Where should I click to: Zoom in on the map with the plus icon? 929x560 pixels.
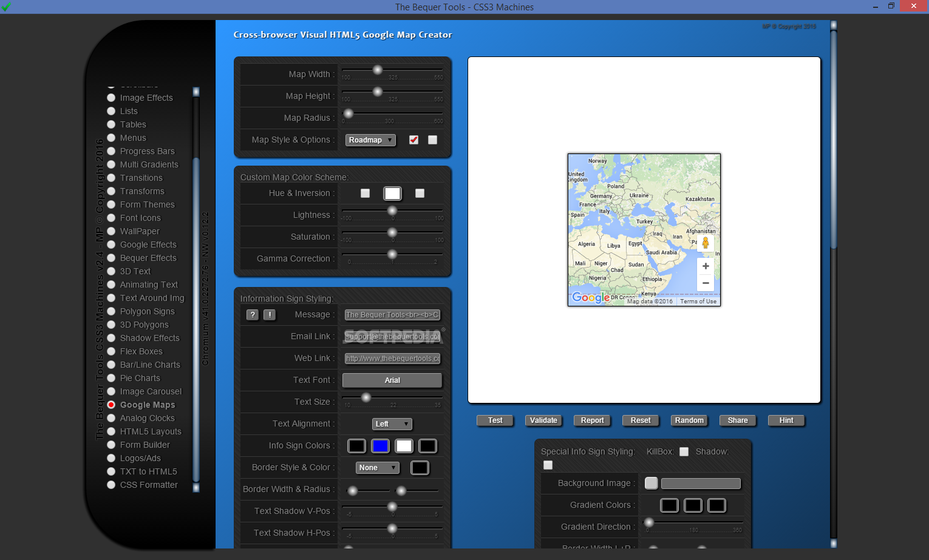(x=706, y=266)
